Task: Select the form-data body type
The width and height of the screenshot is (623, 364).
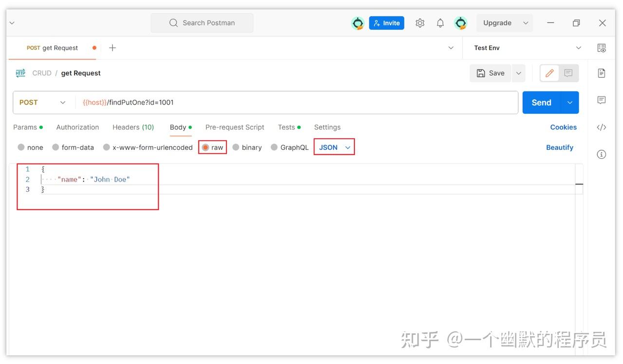Action: coord(73,147)
